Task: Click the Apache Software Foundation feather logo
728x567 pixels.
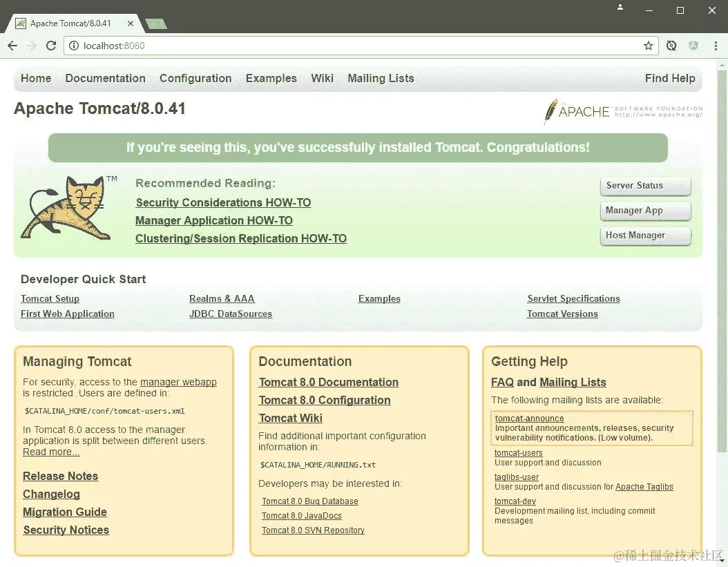Action: tap(623, 111)
